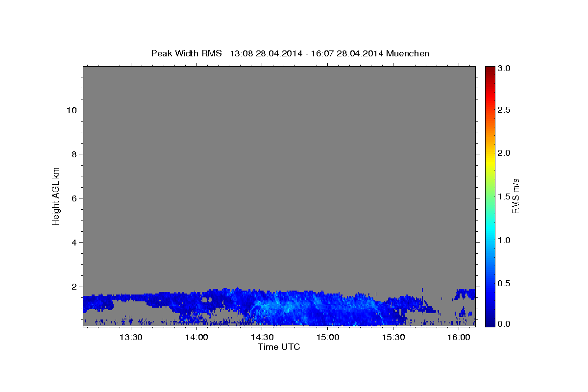Click the colorbar value '2.0'
This screenshot has height=392, width=588.
504,153
